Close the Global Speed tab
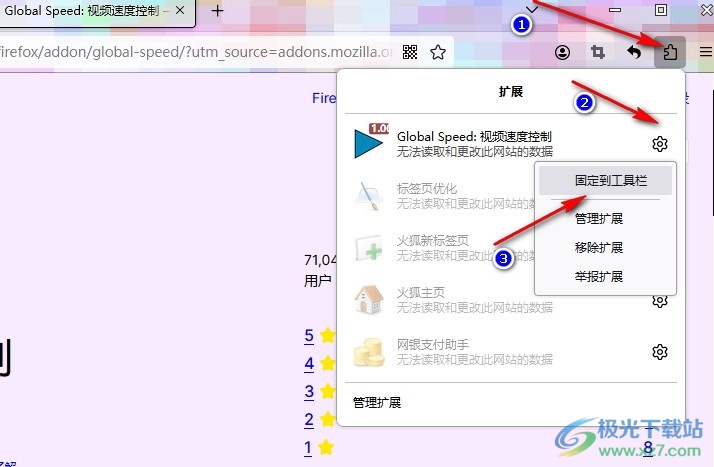Viewport: 714px width, 467px height. (x=180, y=10)
